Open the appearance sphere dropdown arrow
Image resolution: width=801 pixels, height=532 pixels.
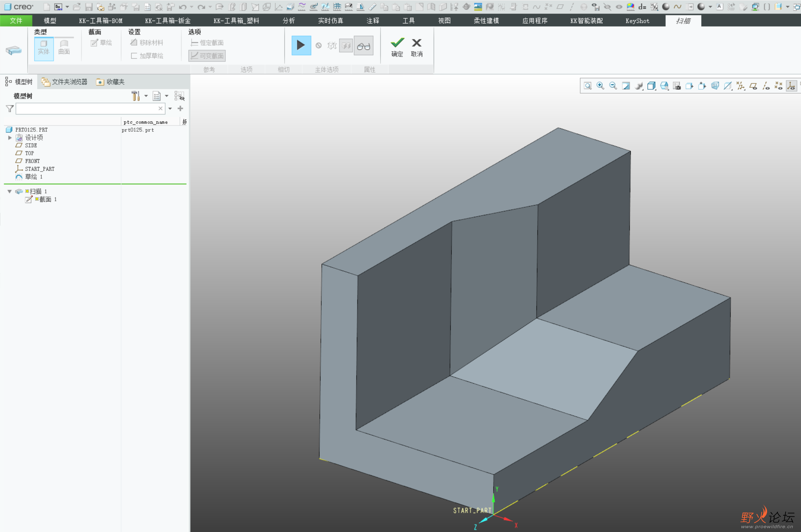(x=710, y=7)
